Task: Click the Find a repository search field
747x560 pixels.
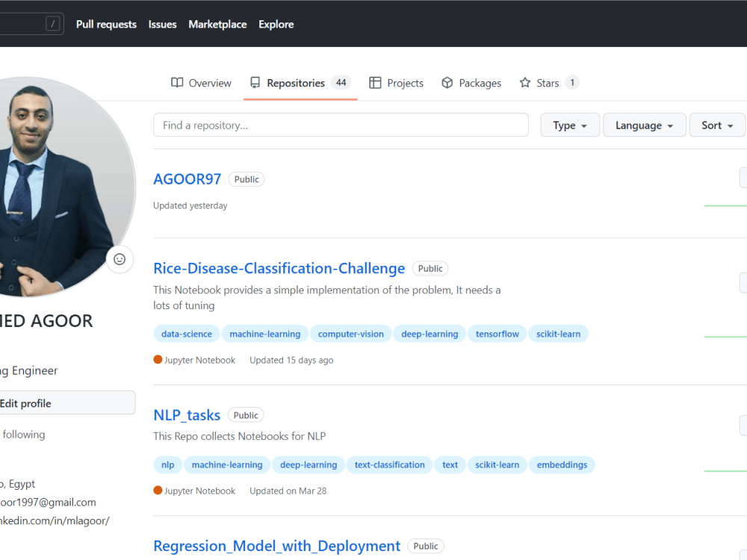Action: pos(341,125)
